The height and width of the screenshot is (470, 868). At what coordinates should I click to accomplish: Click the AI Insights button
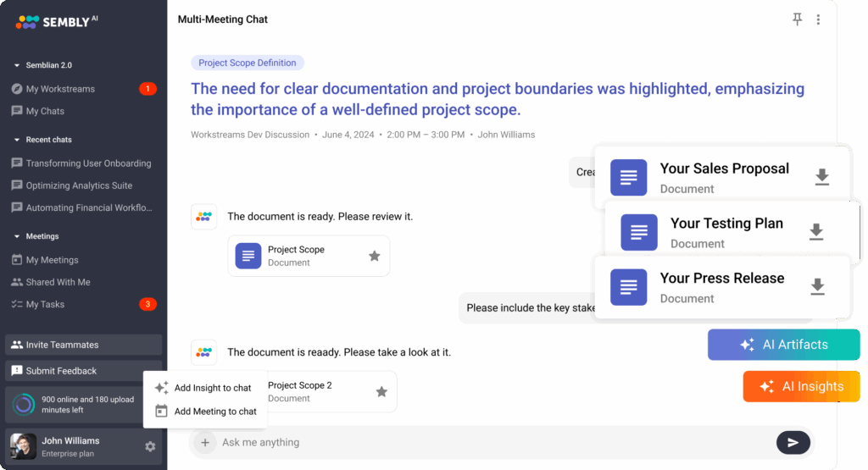point(801,386)
